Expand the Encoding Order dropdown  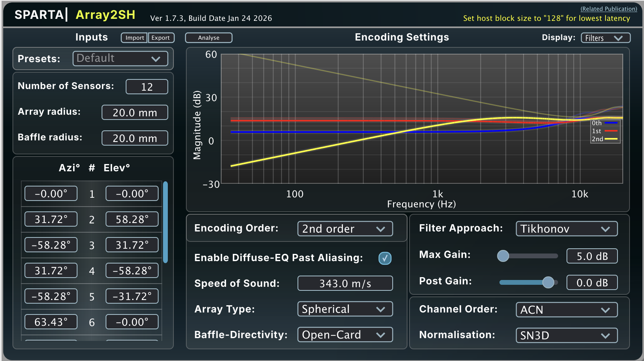coord(345,229)
